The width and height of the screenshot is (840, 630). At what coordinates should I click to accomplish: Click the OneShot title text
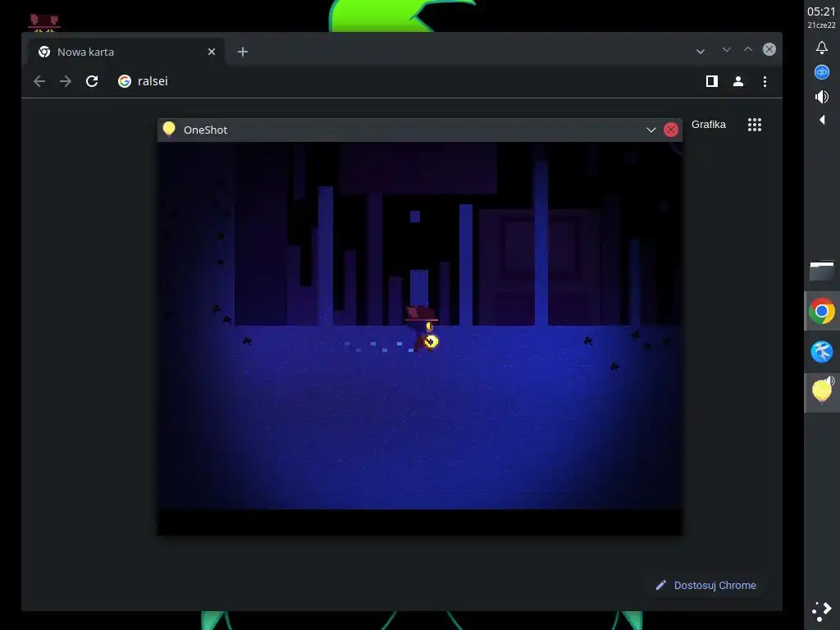point(205,130)
